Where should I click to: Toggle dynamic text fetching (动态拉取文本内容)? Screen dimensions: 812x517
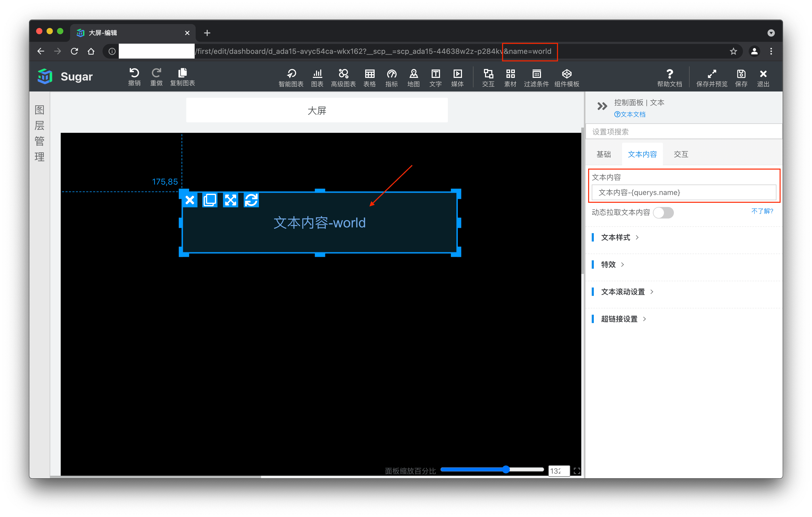point(663,213)
